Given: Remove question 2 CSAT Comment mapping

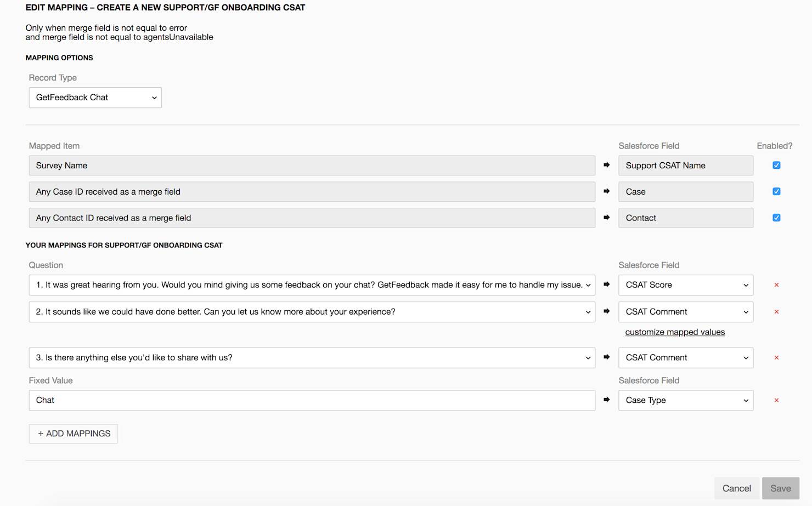Looking at the screenshot, I should point(776,312).
